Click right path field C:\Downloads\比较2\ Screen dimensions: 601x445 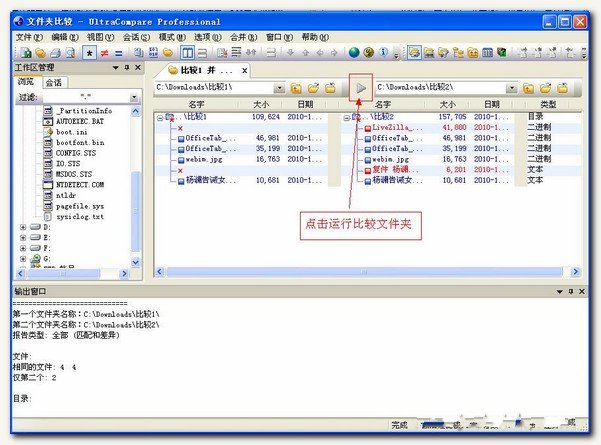click(441, 87)
